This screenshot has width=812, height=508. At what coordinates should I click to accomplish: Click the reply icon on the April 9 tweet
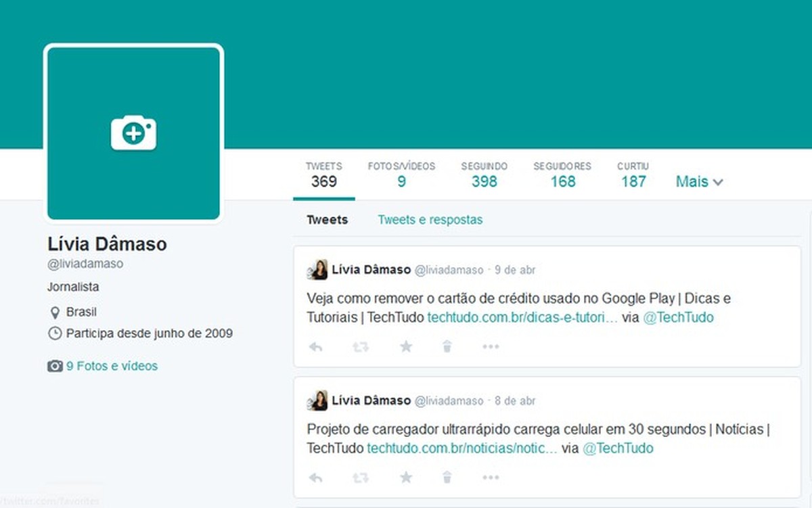coord(315,346)
